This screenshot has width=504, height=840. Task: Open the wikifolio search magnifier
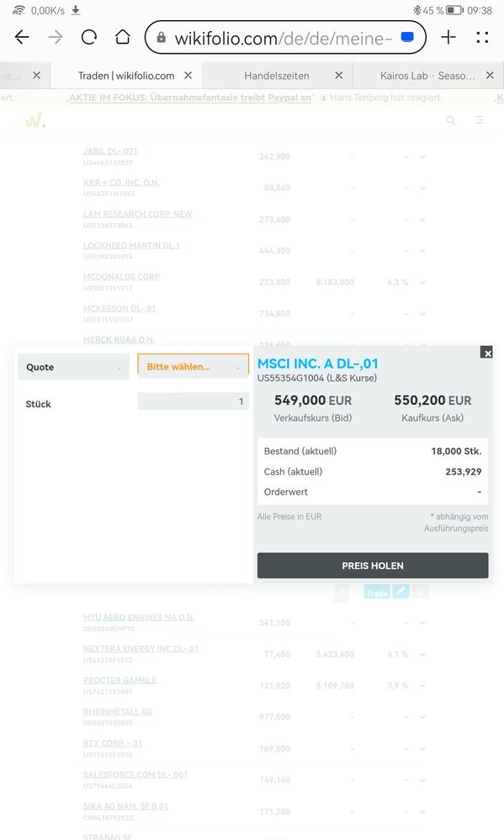451,120
